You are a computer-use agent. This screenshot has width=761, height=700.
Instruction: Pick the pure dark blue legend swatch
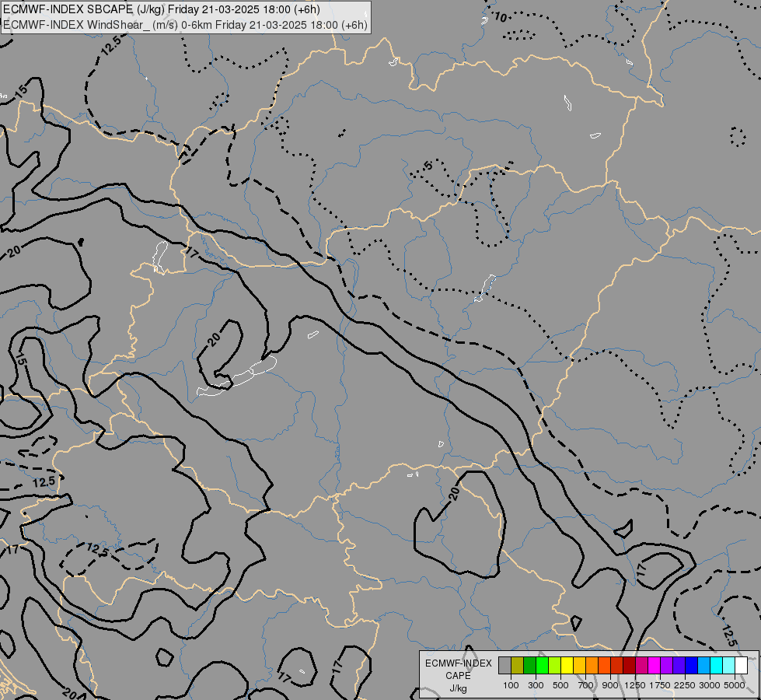[x=692, y=665]
